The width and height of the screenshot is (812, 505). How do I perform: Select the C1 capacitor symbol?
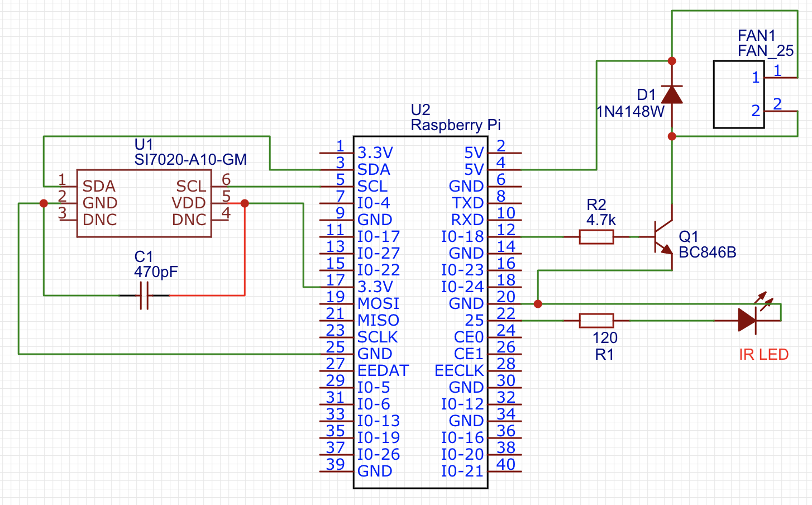[144, 296]
